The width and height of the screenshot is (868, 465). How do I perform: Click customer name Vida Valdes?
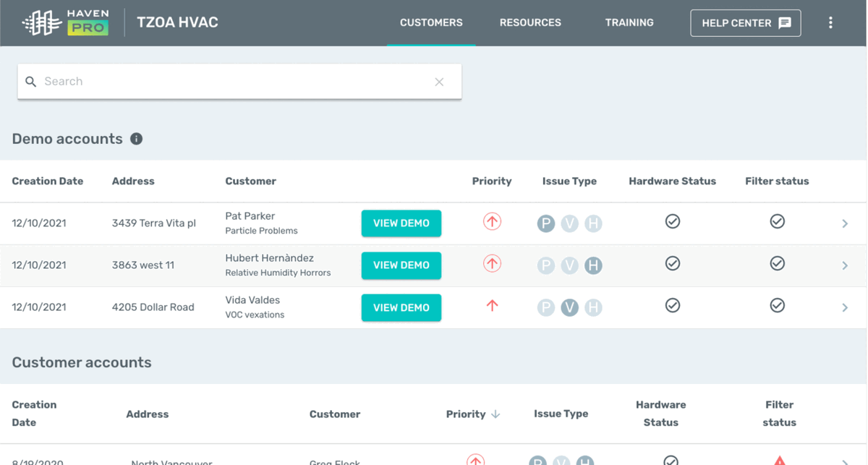coord(252,300)
